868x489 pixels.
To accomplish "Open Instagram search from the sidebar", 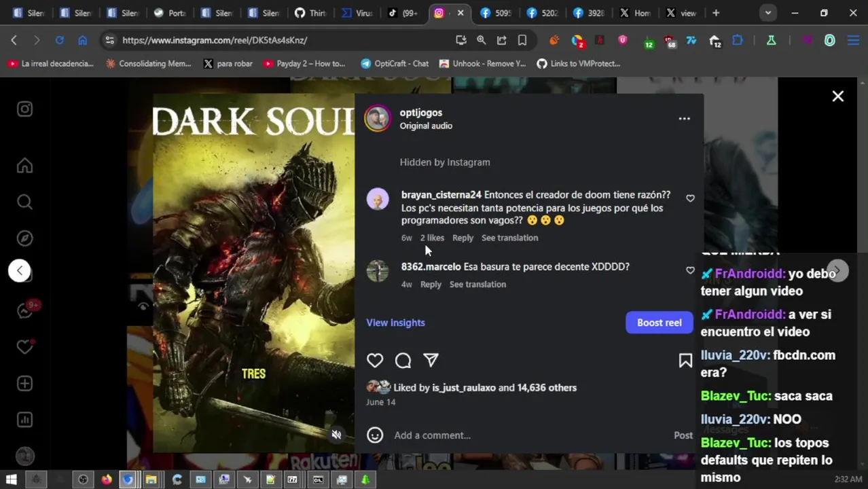I will (x=24, y=202).
